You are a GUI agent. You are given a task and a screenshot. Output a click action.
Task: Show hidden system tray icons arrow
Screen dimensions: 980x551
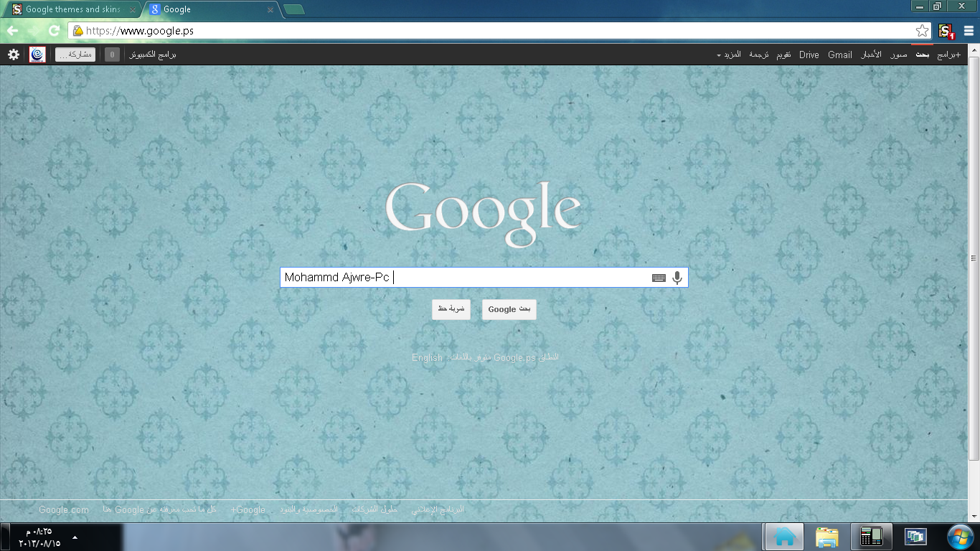tap(75, 537)
